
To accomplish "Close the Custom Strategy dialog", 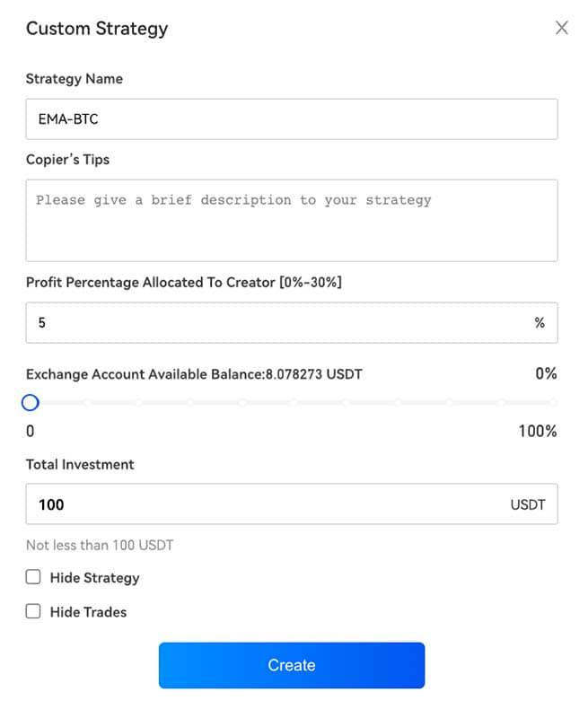I will (562, 28).
